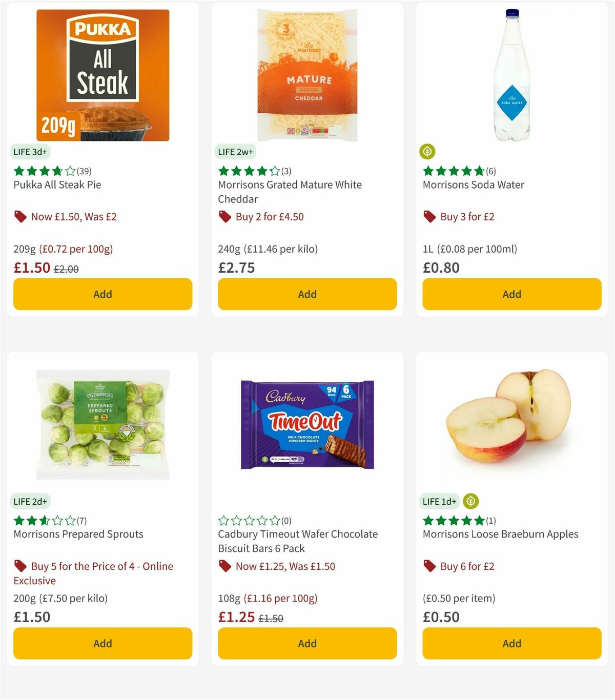
Task: Click the leaf icon beside Braeburn Apples badge
Action: click(471, 501)
